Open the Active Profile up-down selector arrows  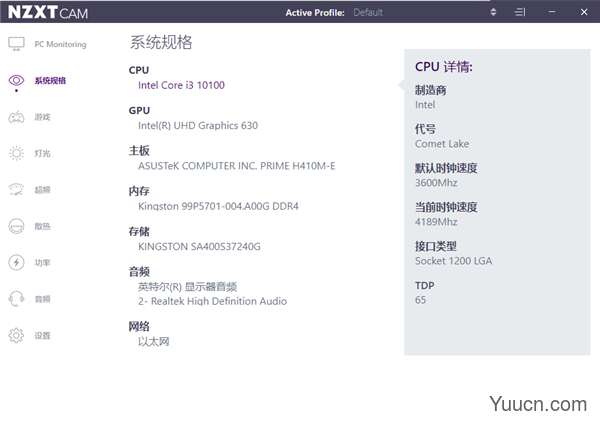[493, 12]
